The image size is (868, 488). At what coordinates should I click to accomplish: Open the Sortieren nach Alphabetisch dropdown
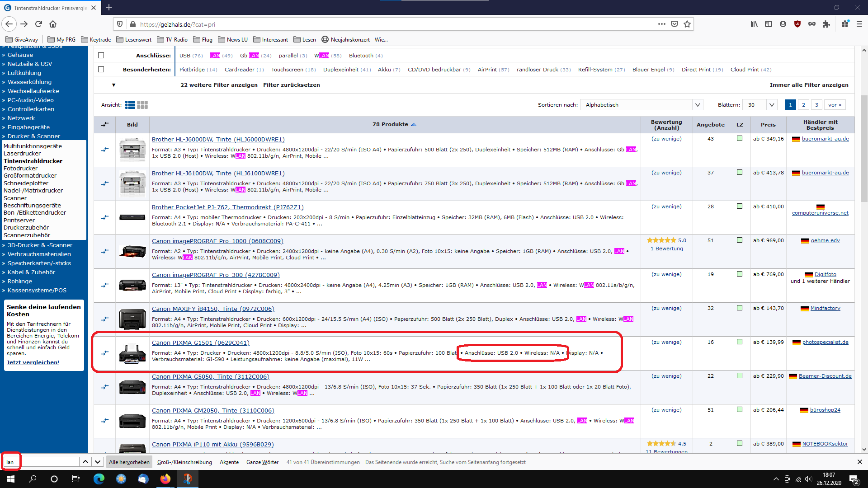641,105
